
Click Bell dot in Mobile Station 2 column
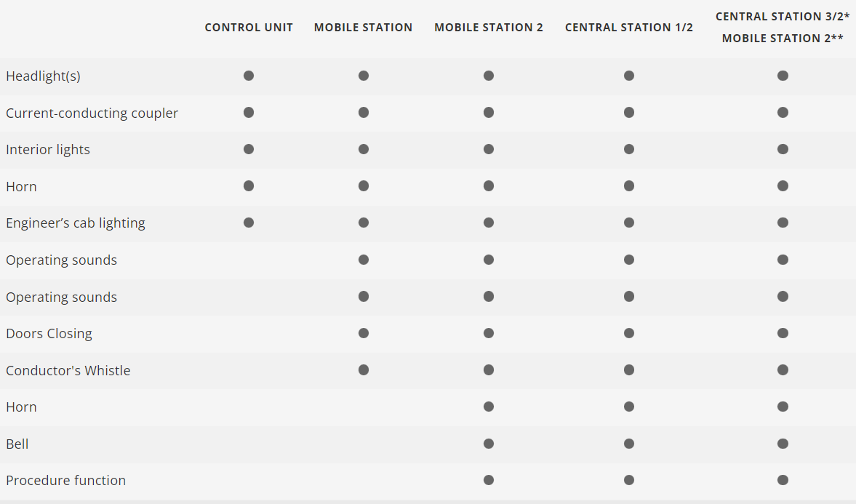click(x=489, y=444)
